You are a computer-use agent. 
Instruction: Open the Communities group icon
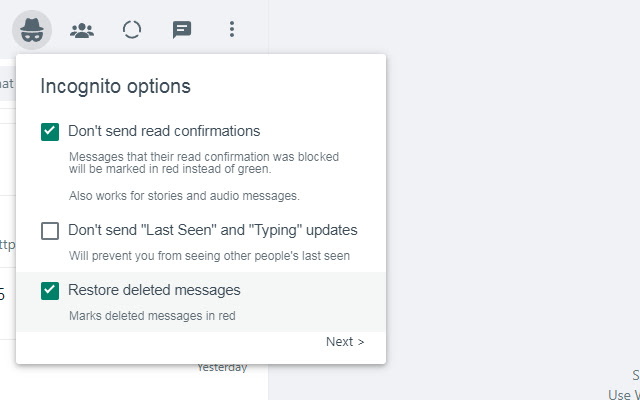[82, 29]
